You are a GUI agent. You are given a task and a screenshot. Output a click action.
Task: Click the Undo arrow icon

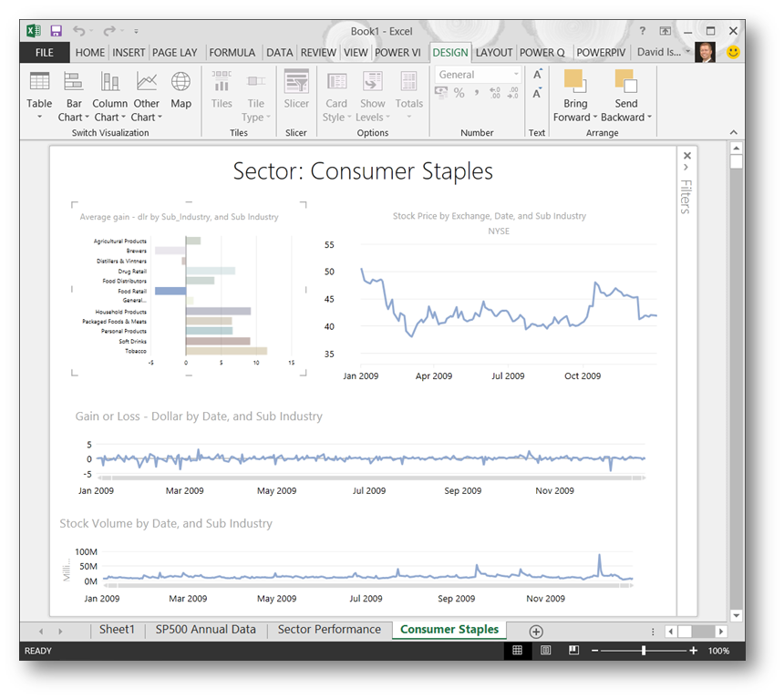click(x=78, y=31)
